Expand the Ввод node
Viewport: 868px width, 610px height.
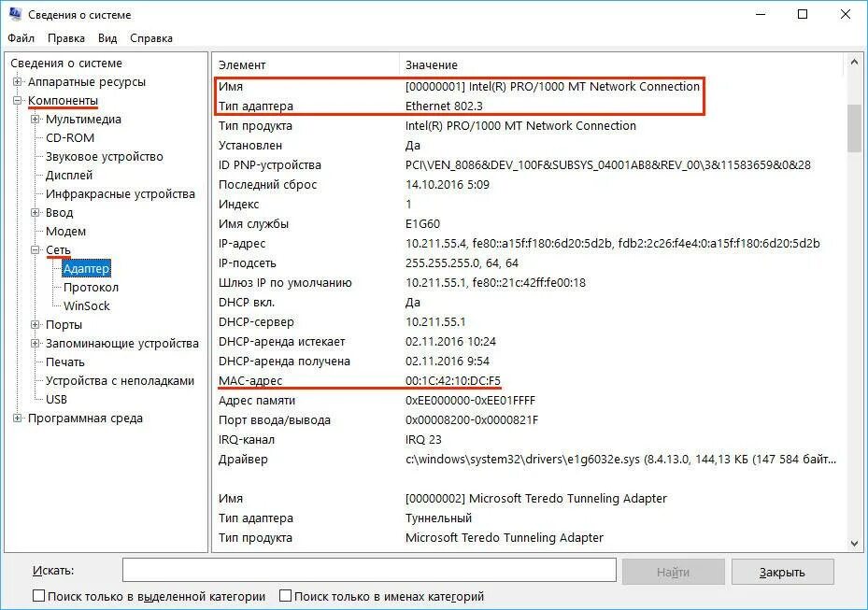tap(35, 213)
